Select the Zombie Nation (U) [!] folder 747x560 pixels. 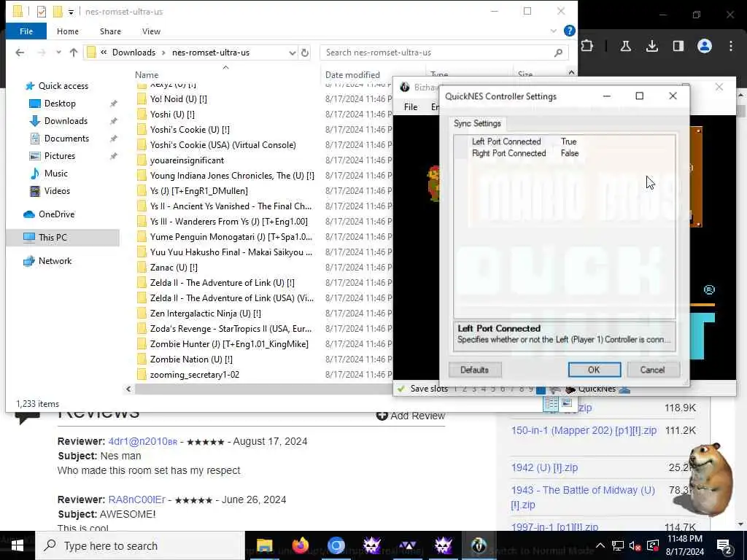(x=191, y=359)
